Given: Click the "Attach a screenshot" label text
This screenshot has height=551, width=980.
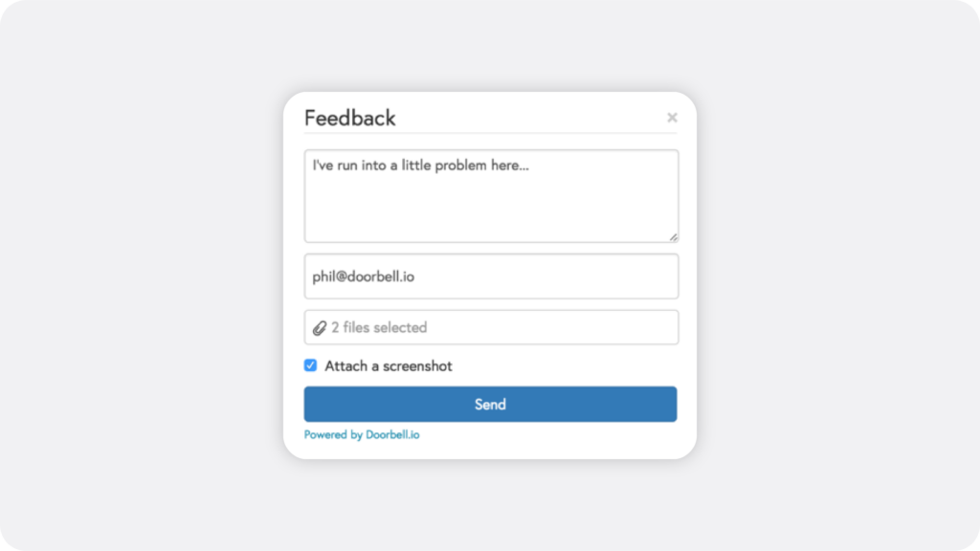Looking at the screenshot, I should click(x=389, y=366).
